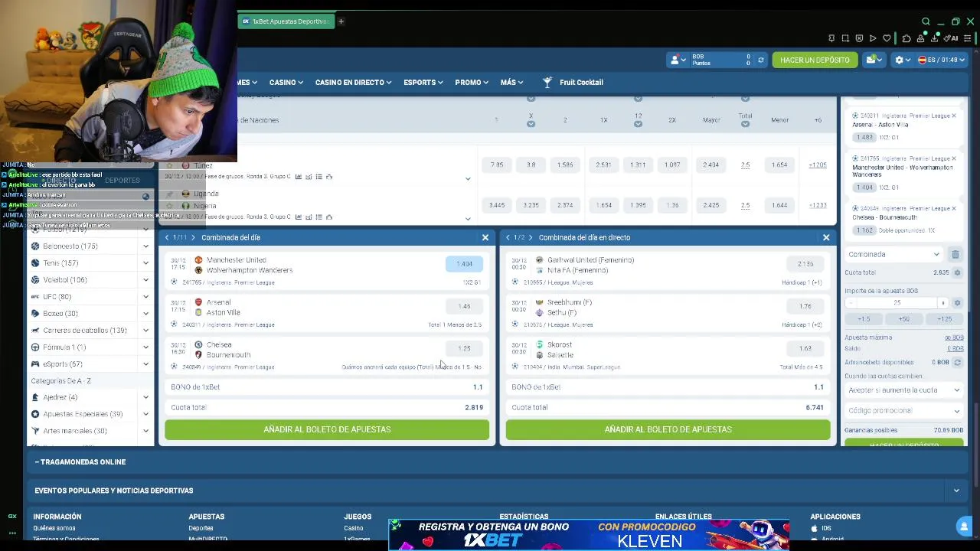
Task: Open the browser search magnifier icon
Action: point(926,21)
